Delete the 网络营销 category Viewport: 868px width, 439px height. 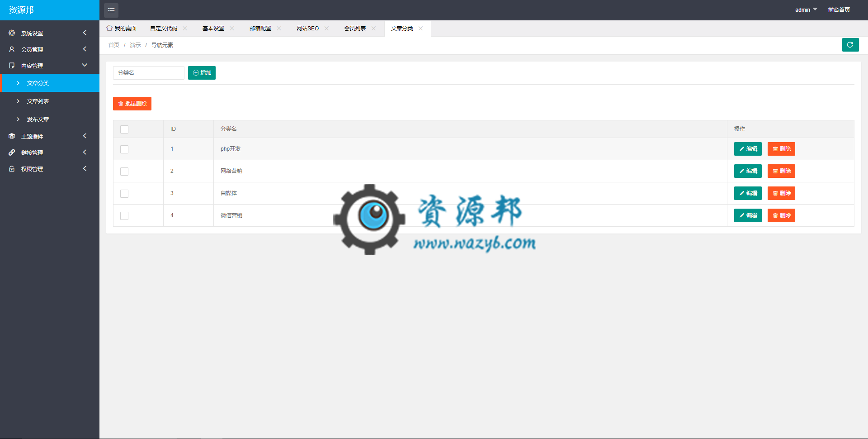781,171
